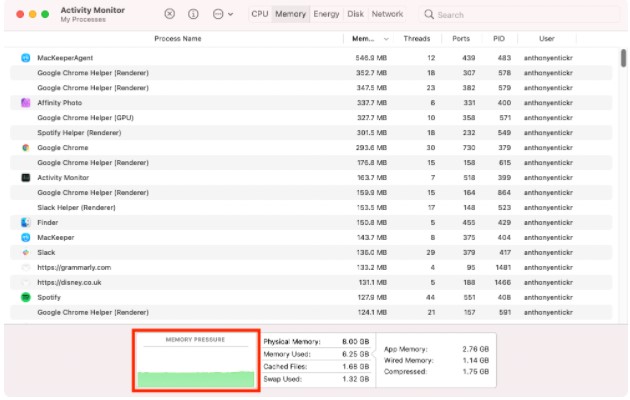The image size is (630, 400).
Task: Sort by the Threads column header
Action: [x=417, y=39]
